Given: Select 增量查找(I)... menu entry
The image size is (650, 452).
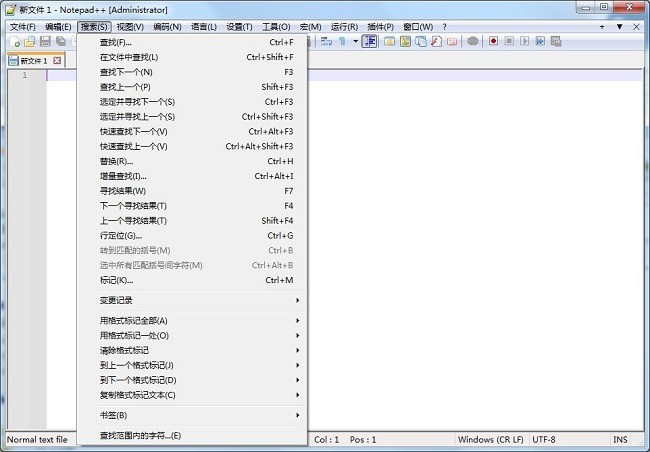Looking at the screenshot, I should pyautogui.click(x=192, y=176).
